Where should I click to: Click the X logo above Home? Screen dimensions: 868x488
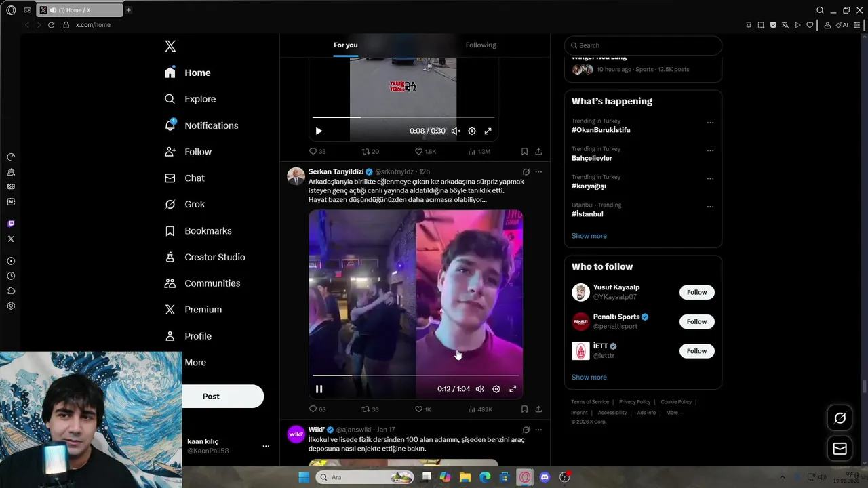170,46
